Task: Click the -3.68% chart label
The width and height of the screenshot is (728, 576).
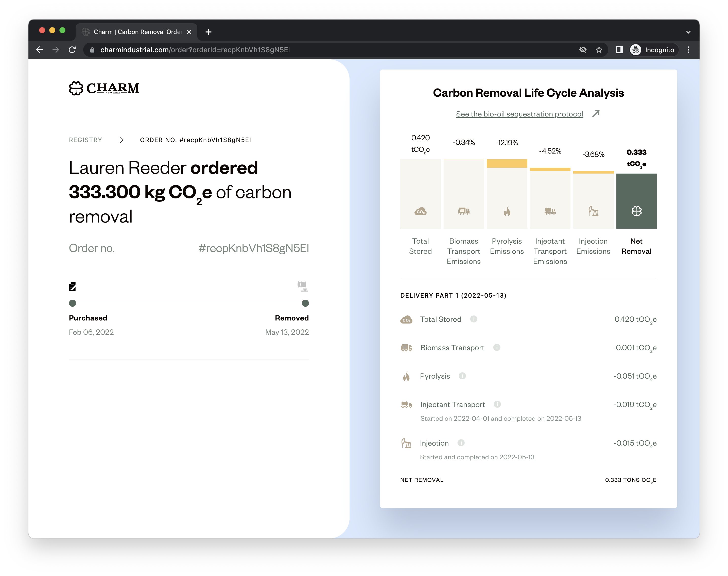Action: [x=593, y=154]
